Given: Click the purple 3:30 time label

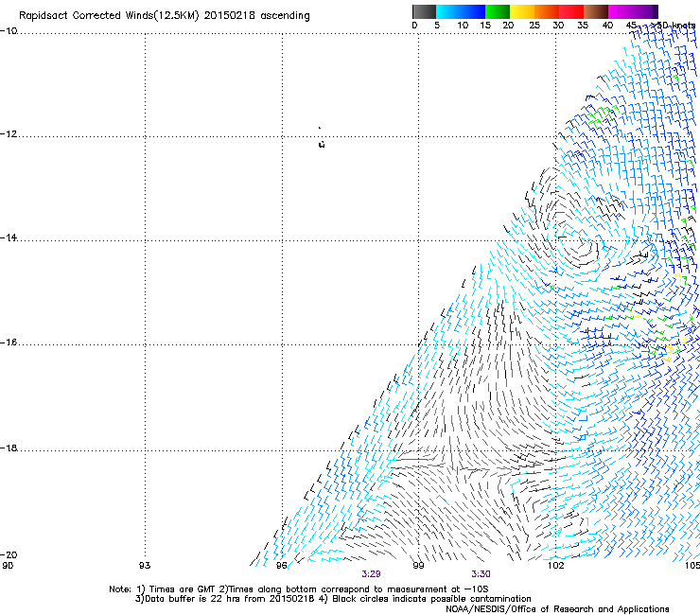Looking at the screenshot, I should pos(481,574).
